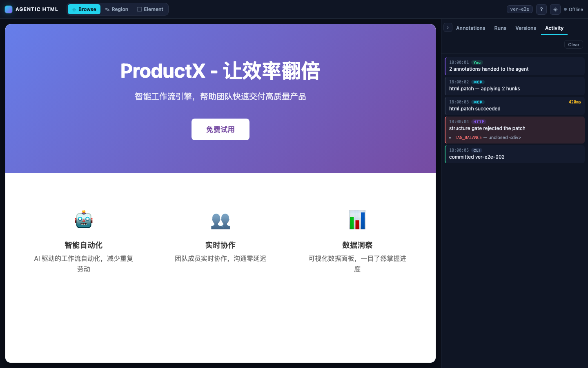The image size is (588, 368).
Task: Click the 420ms duration label
Action: (x=575, y=102)
